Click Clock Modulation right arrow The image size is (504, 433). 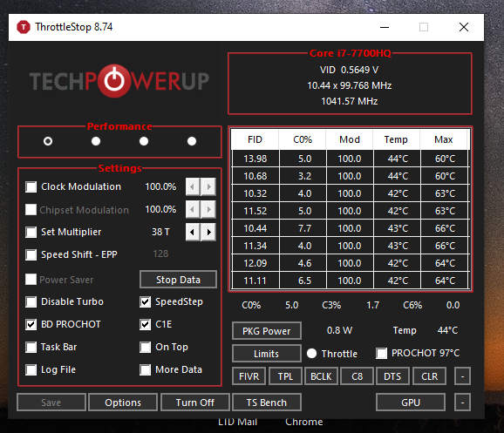[208, 186]
